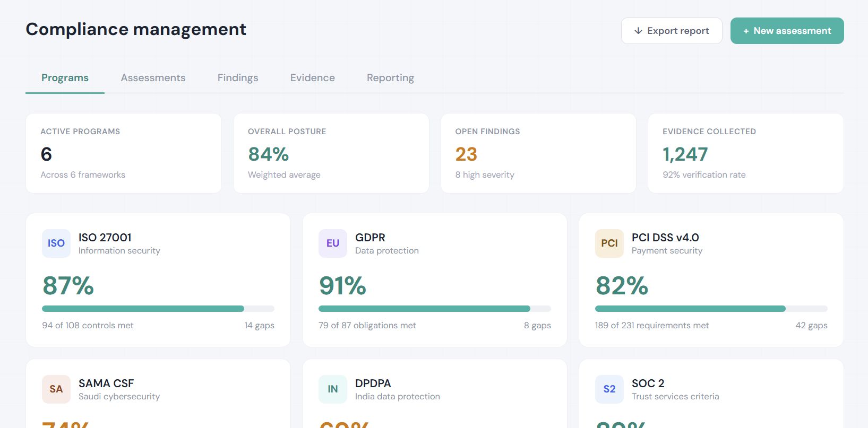868x428 pixels.
Task: Open the Assessments tab
Action: [x=153, y=78]
